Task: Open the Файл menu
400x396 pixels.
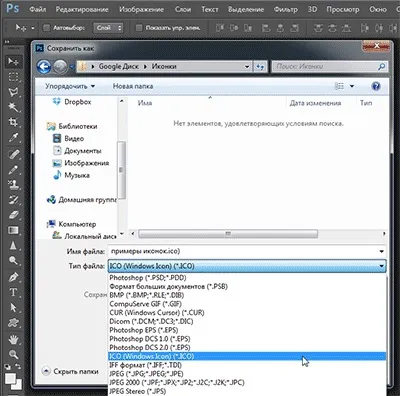Action: pyautogui.click(x=38, y=9)
